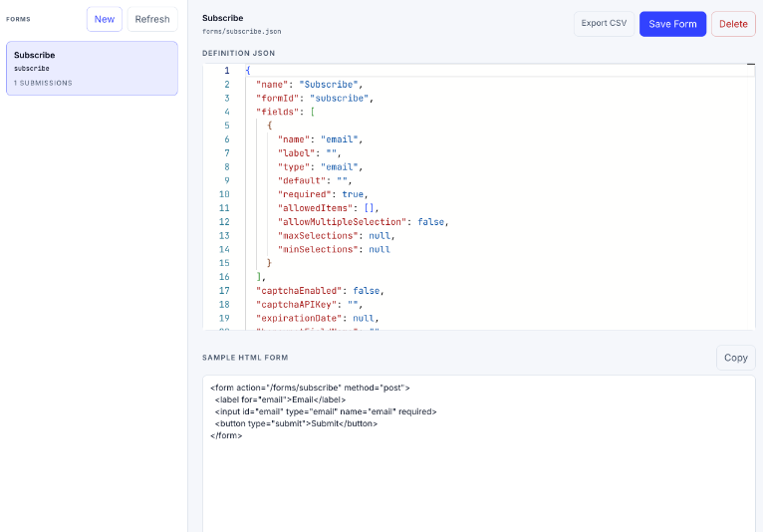Click the "required": true line

(x=323, y=194)
